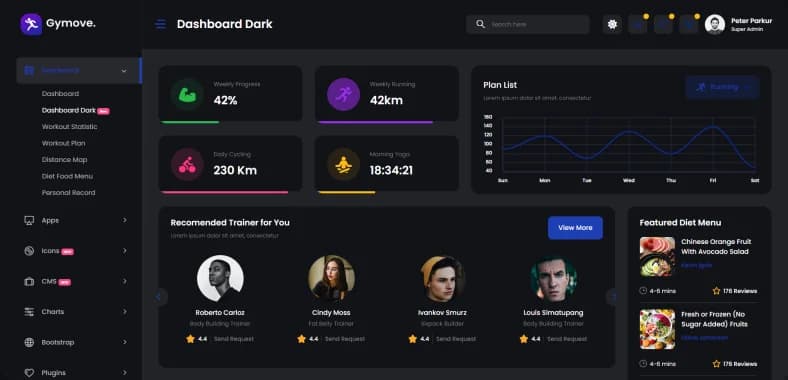Click the magnifier search icon
Image resolution: width=788 pixels, height=380 pixels.
click(x=480, y=24)
